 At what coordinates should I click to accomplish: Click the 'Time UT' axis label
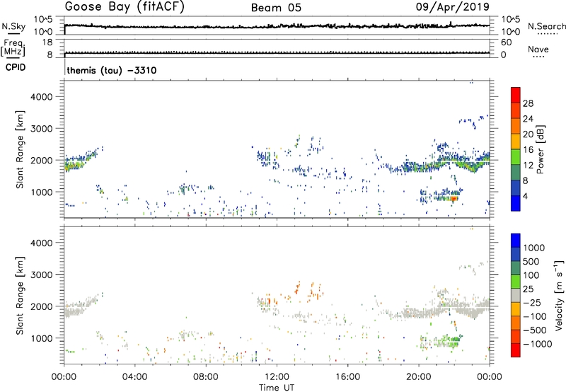pyautogui.click(x=277, y=388)
